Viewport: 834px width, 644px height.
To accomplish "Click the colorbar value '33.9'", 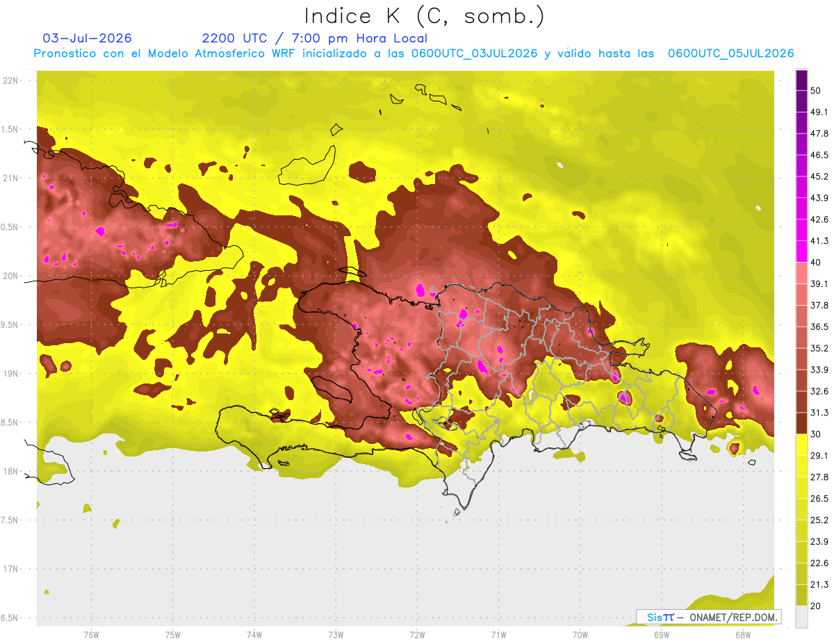I will [819, 370].
